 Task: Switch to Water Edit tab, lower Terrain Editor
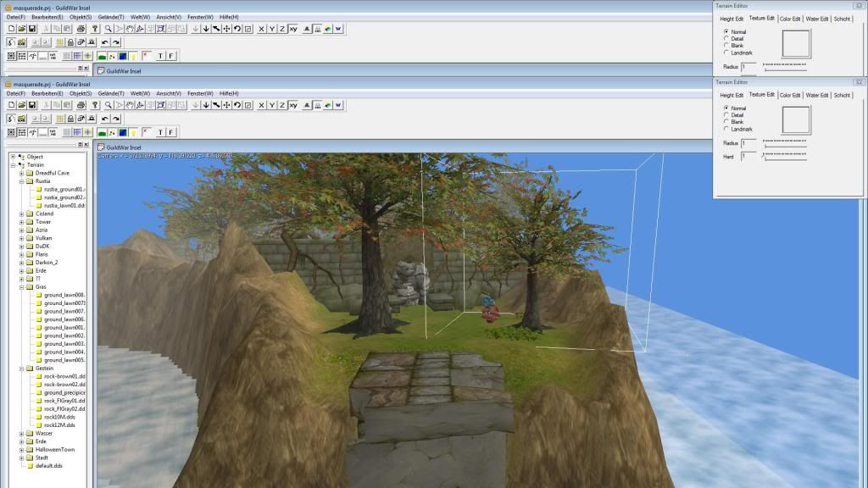817,95
